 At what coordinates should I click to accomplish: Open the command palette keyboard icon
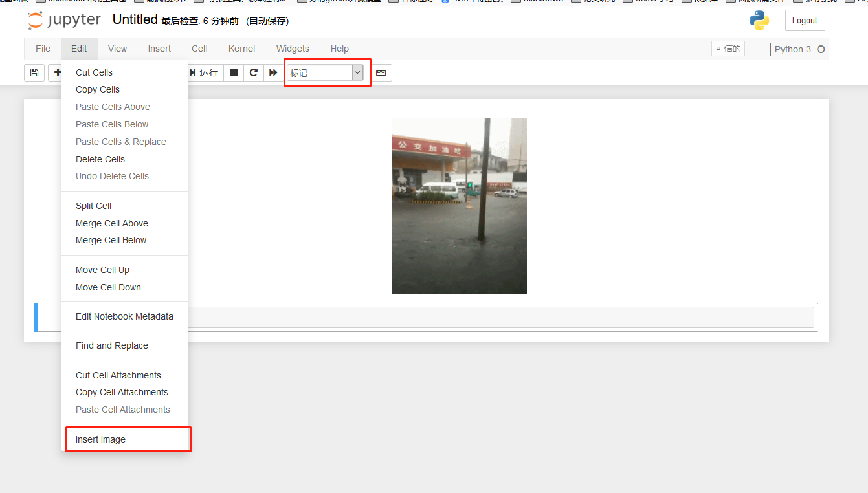(381, 72)
